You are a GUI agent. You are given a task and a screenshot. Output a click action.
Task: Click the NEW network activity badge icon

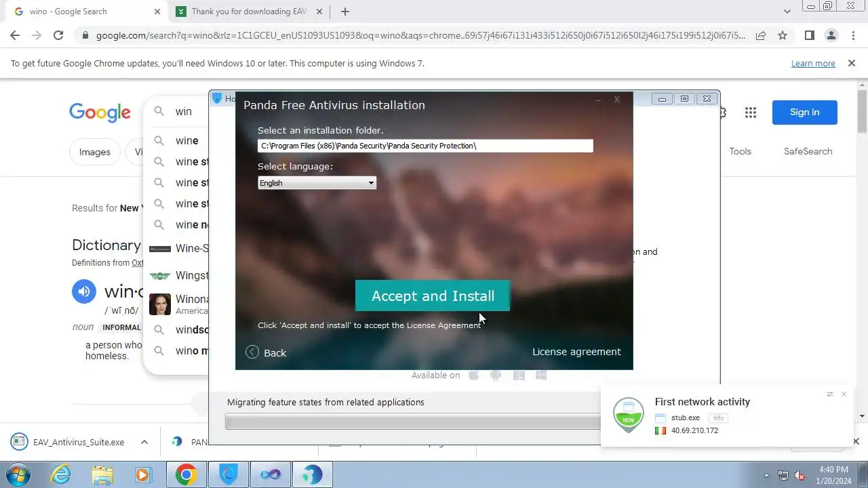click(x=629, y=415)
